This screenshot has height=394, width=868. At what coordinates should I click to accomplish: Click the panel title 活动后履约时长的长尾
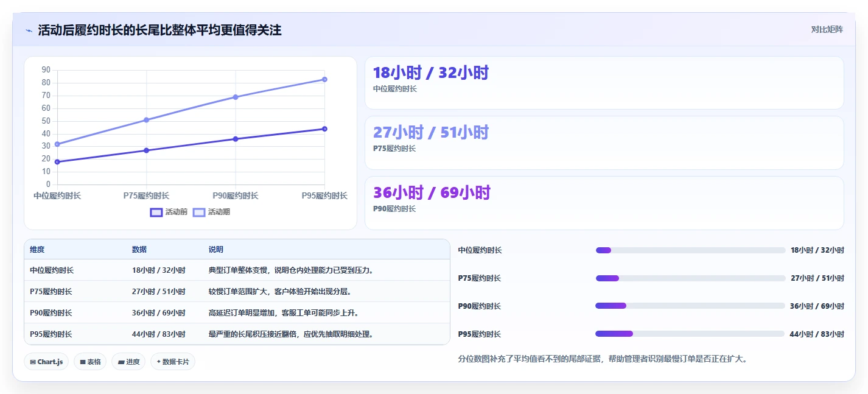(x=160, y=30)
